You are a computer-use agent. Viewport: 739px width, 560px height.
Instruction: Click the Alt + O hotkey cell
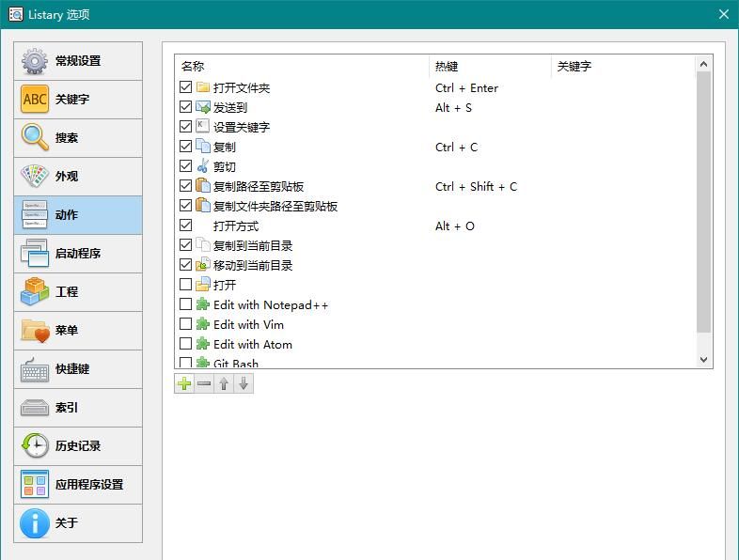pyautogui.click(x=455, y=226)
